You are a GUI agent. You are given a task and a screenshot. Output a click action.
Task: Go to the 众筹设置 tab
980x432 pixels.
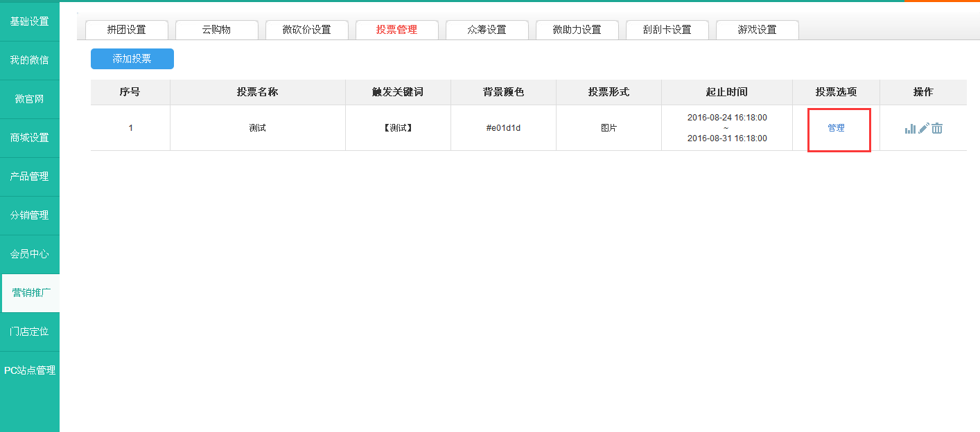point(487,30)
